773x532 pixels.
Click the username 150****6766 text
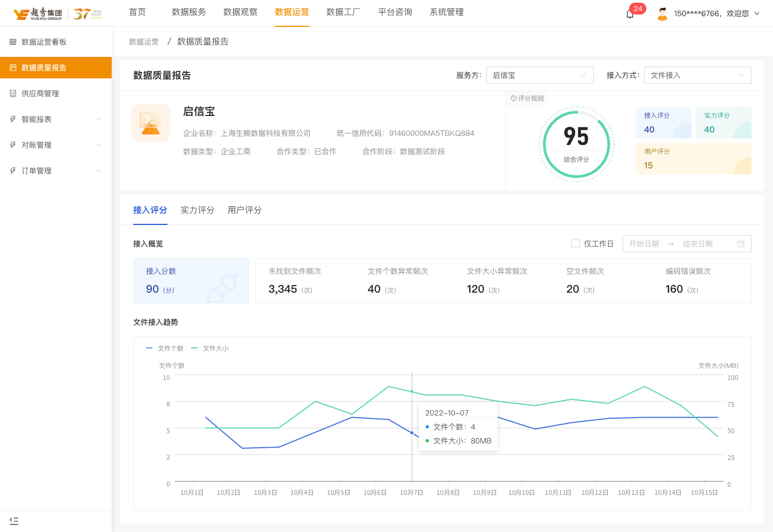tap(697, 13)
